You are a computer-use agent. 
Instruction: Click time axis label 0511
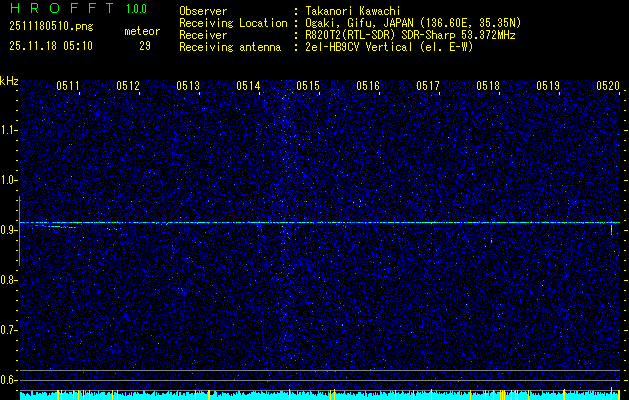(68, 85)
